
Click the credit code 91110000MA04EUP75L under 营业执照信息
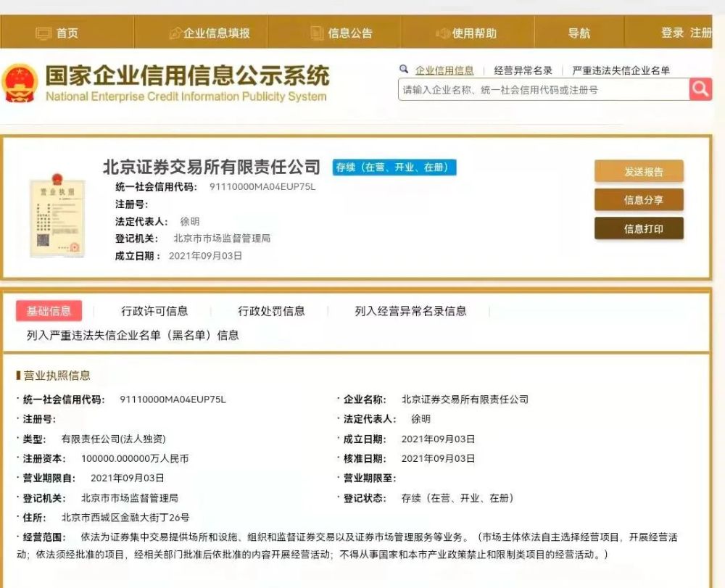click(173, 399)
